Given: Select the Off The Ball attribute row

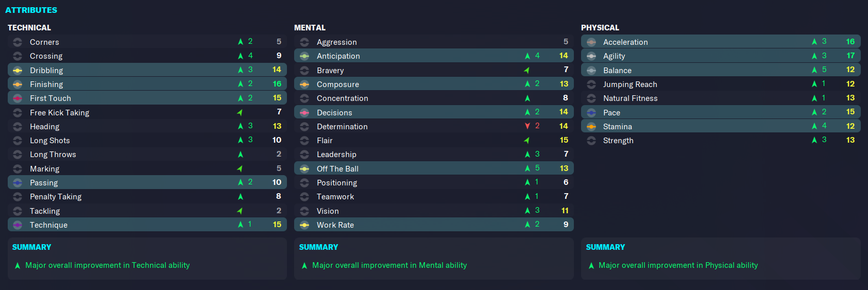Looking at the screenshot, I should click(x=434, y=168).
